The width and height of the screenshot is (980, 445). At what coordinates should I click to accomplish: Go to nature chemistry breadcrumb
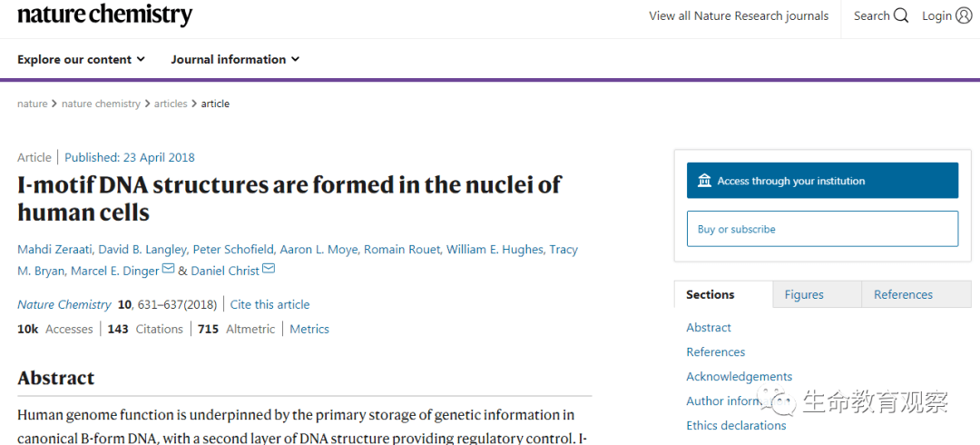click(101, 104)
